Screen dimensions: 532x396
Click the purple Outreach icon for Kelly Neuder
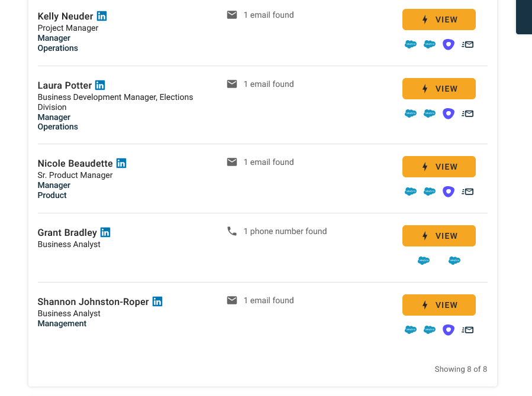click(x=449, y=44)
